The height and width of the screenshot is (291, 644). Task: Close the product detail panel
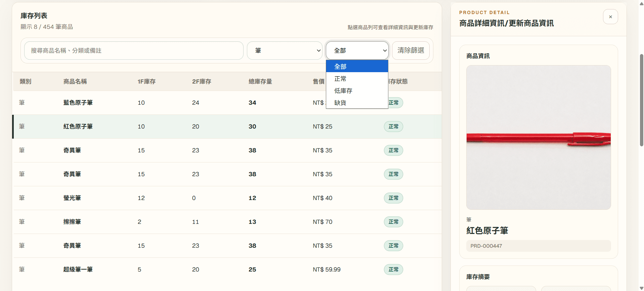coord(610,17)
